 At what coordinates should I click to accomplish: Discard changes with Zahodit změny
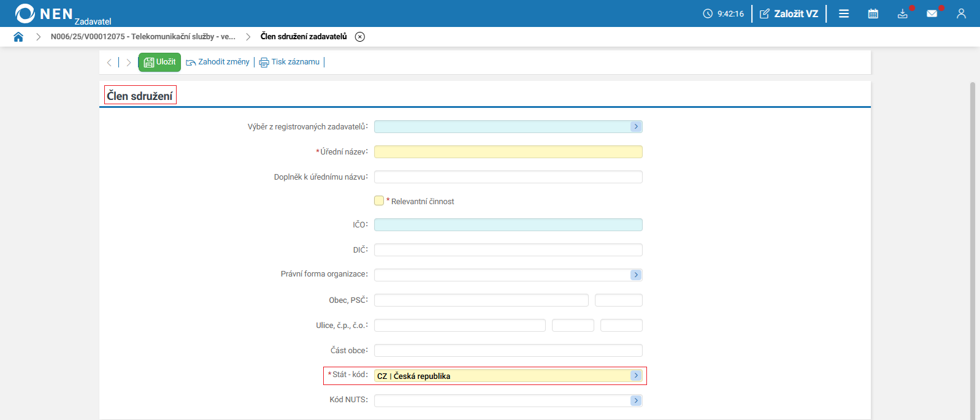click(x=218, y=62)
